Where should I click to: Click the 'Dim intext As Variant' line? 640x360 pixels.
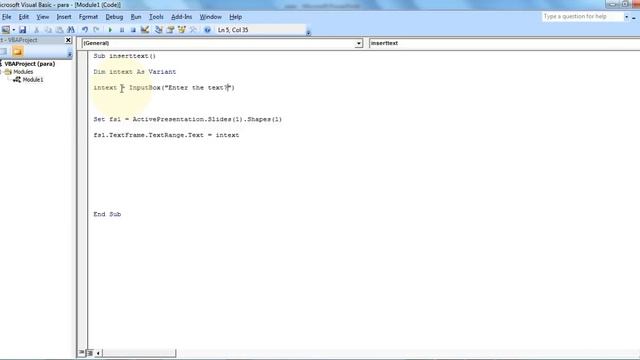click(135, 72)
